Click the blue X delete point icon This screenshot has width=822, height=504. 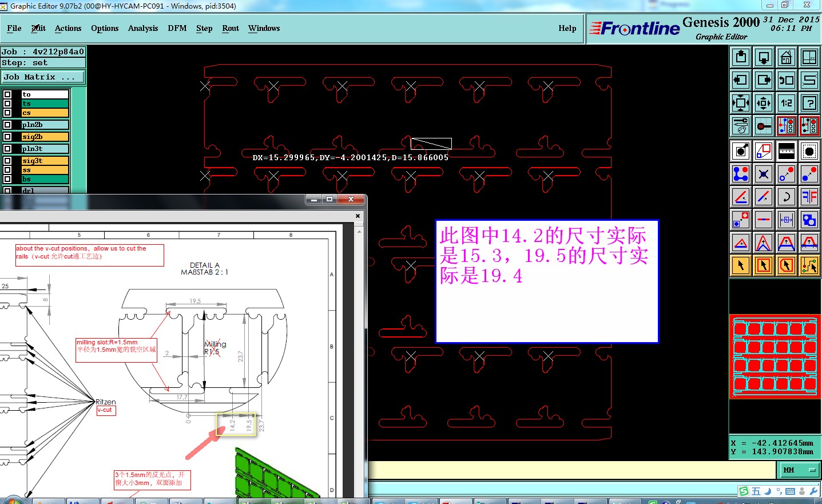coord(764,174)
